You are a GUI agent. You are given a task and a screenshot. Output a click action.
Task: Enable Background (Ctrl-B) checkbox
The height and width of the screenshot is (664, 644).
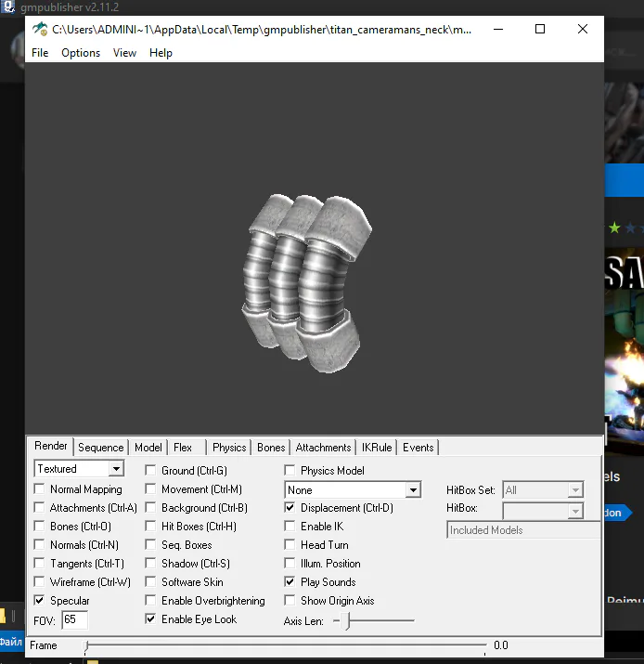(150, 508)
